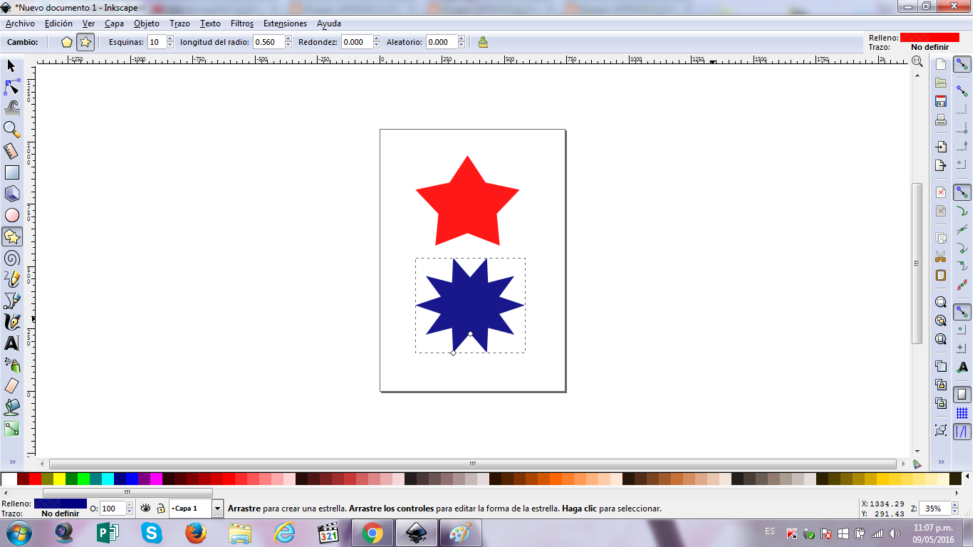Click the Save document button
This screenshot has width=980, height=547.
(941, 100)
